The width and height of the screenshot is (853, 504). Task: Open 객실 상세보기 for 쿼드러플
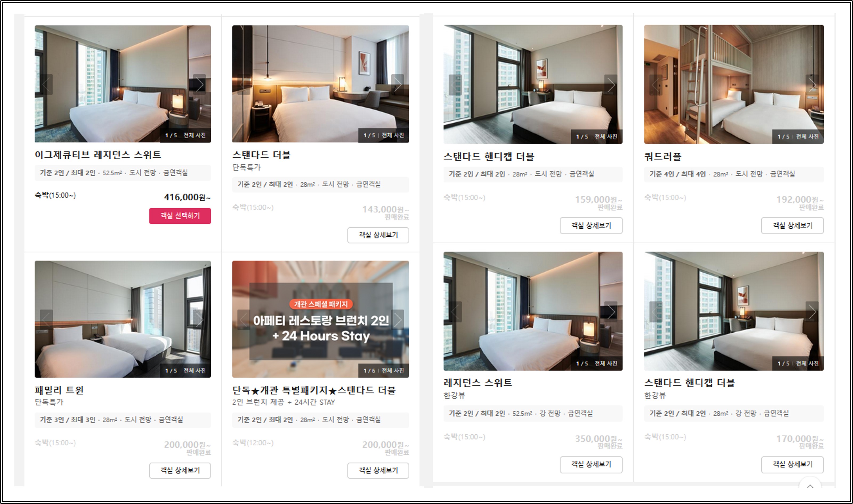pos(792,225)
